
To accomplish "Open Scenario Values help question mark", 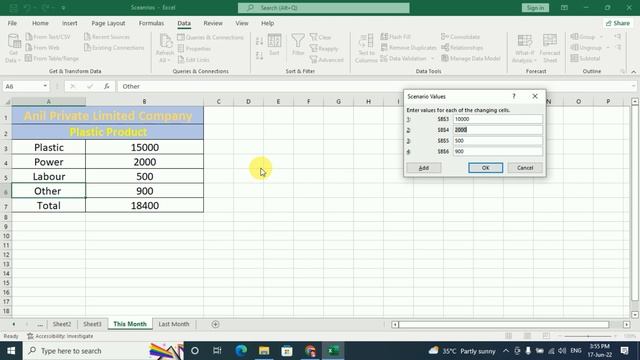I will tap(513, 96).
